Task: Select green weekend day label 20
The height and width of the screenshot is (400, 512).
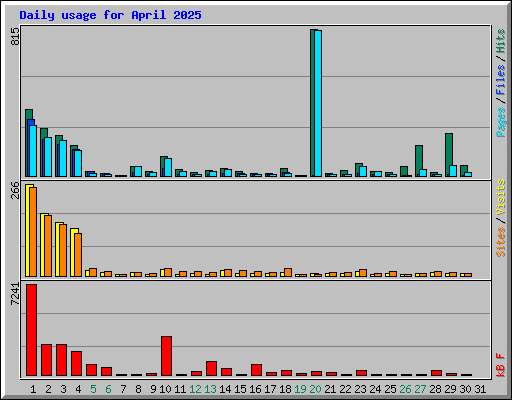Action: tap(315, 389)
